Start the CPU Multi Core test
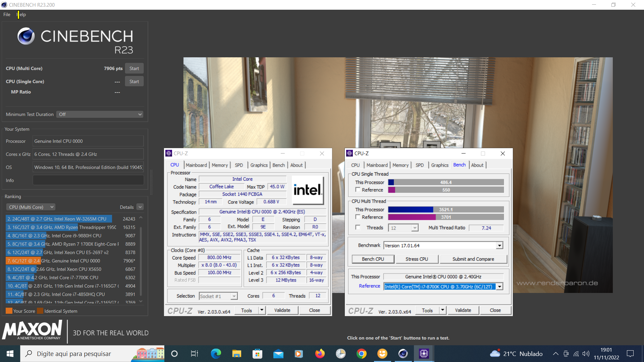The width and height of the screenshot is (644, 362). click(x=134, y=68)
